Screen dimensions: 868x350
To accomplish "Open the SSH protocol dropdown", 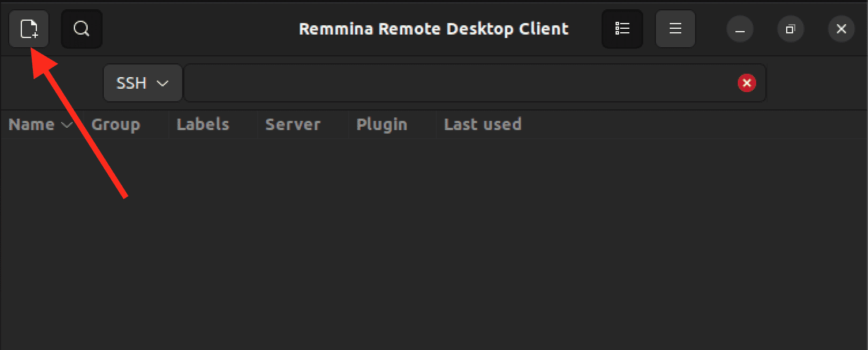I will pyautogui.click(x=142, y=83).
